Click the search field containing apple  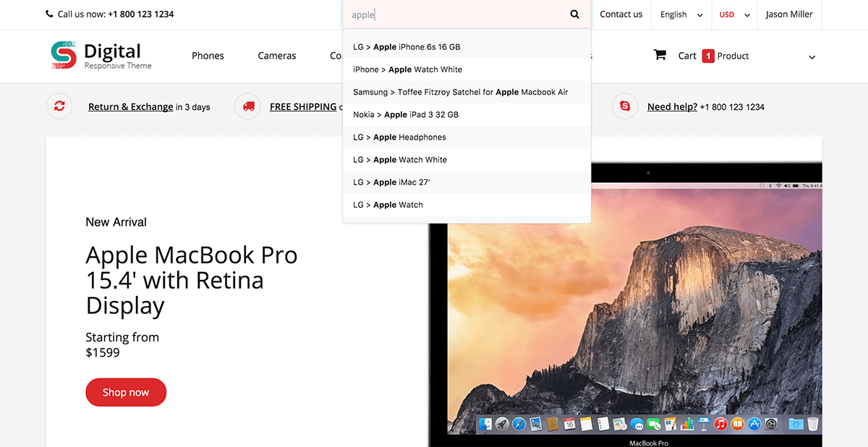456,14
